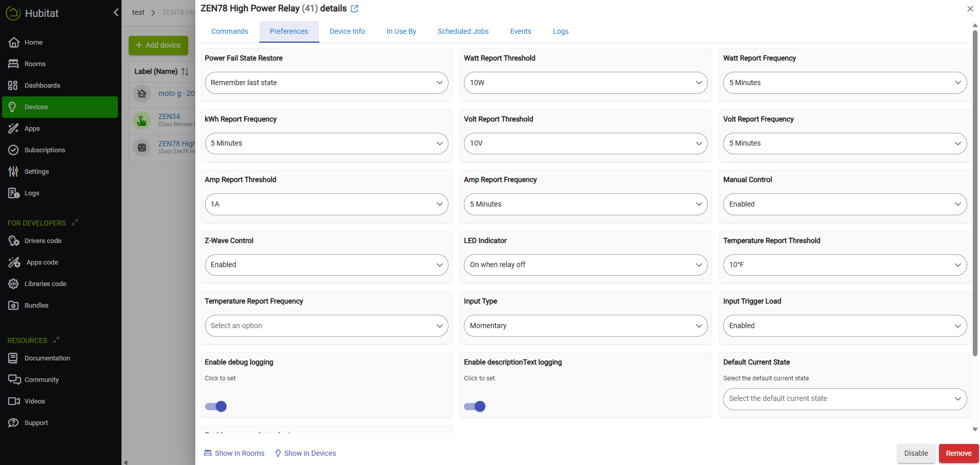Open device details in new window icon
The height and width of the screenshot is (465, 980).
(354, 9)
